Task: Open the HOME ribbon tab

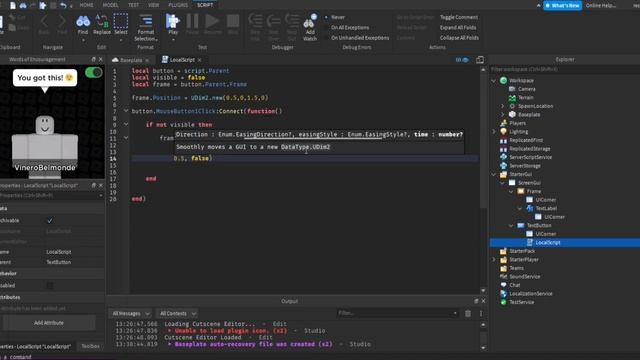Action: [x=87, y=5]
